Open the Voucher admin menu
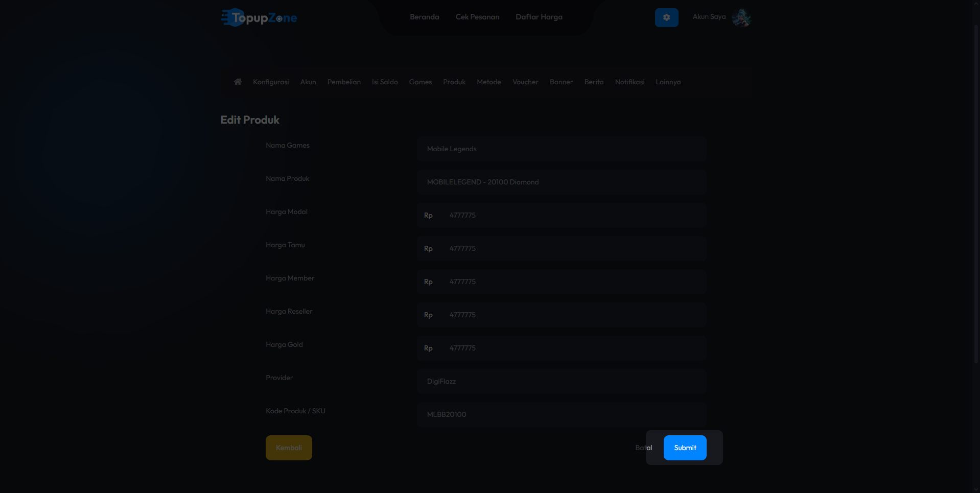Image resolution: width=980 pixels, height=493 pixels. [525, 82]
